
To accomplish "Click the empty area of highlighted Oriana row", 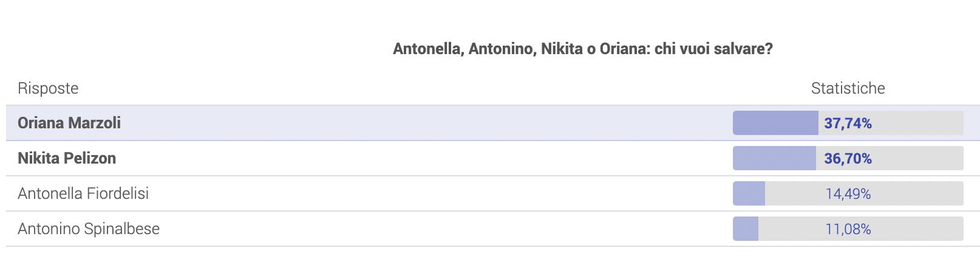I will point(425,123).
